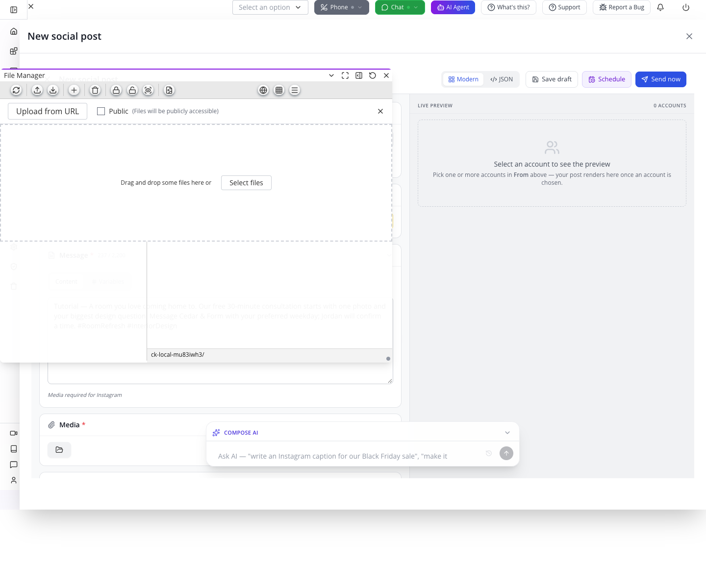The image size is (706, 588).
Task: Close the upload panel in File Manager
Action: point(380,111)
